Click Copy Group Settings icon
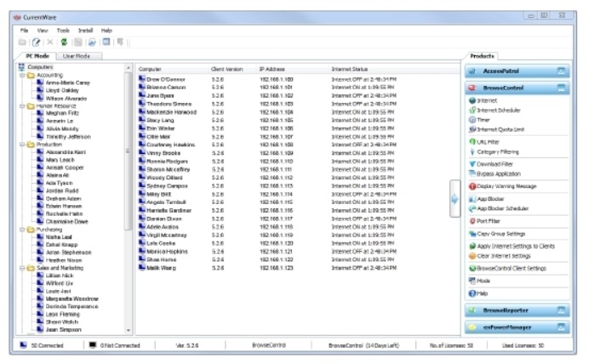589x364 pixels. click(x=472, y=234)
